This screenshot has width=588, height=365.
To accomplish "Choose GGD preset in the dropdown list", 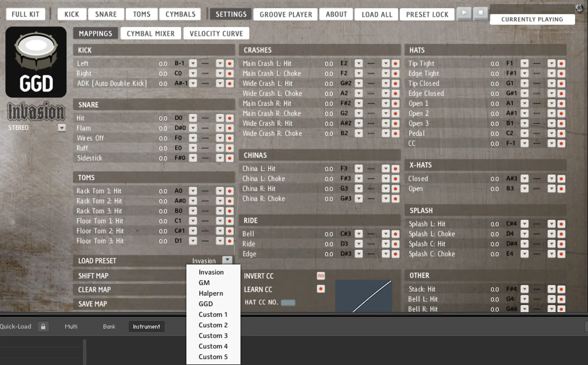I will [x=213, y=304].
